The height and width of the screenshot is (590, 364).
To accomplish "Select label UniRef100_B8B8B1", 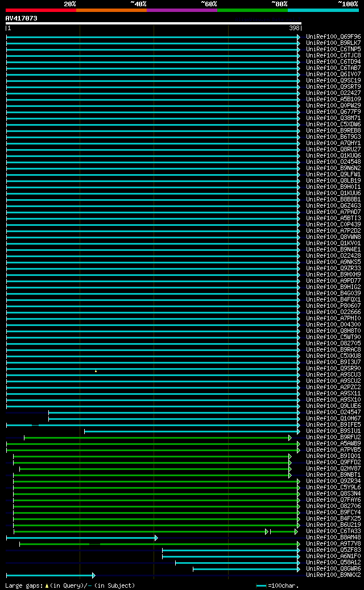I will (x=333, y=200).
